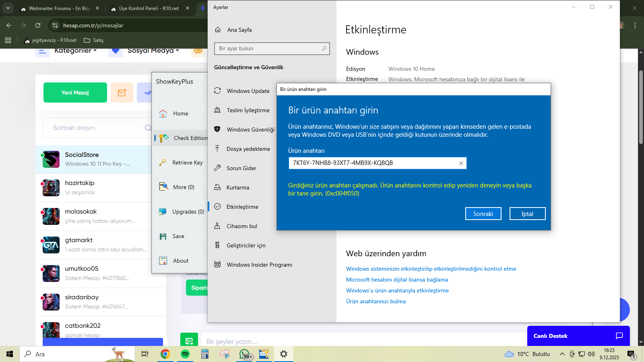Viewport: 644px width, 362px height.
Task: Clear the product key with the X icon
Action: [x=461, y=163]
